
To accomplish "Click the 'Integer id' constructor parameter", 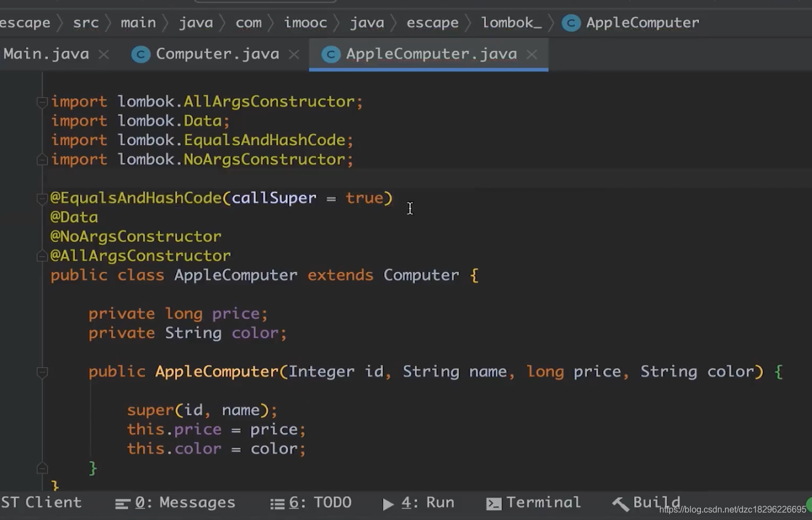I will (x=336, y=372).
